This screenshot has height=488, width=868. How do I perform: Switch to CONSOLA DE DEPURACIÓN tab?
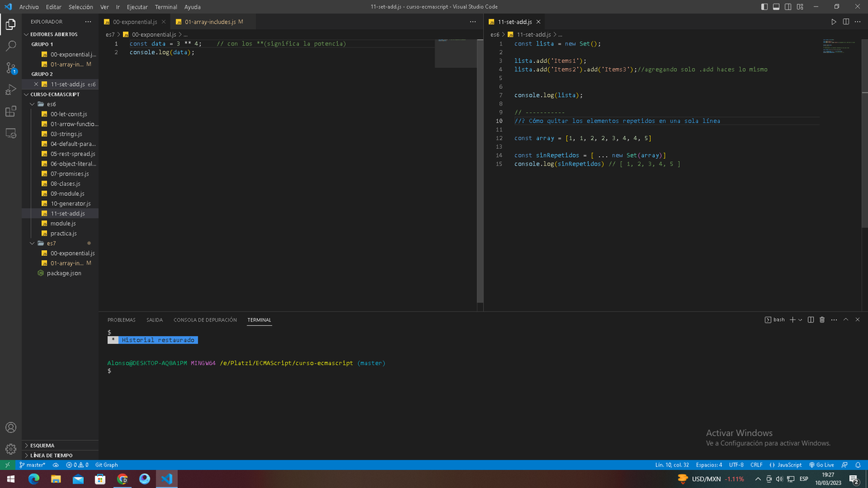click(205, 320)
